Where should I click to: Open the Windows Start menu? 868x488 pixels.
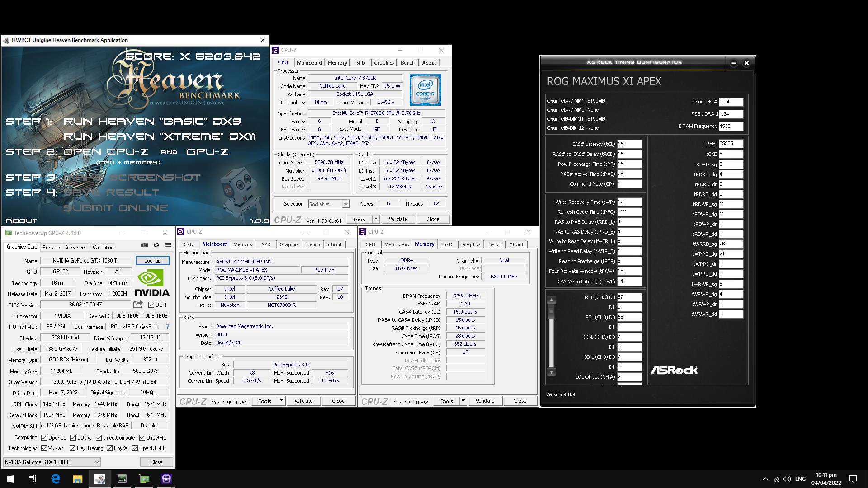coord(11,479)
